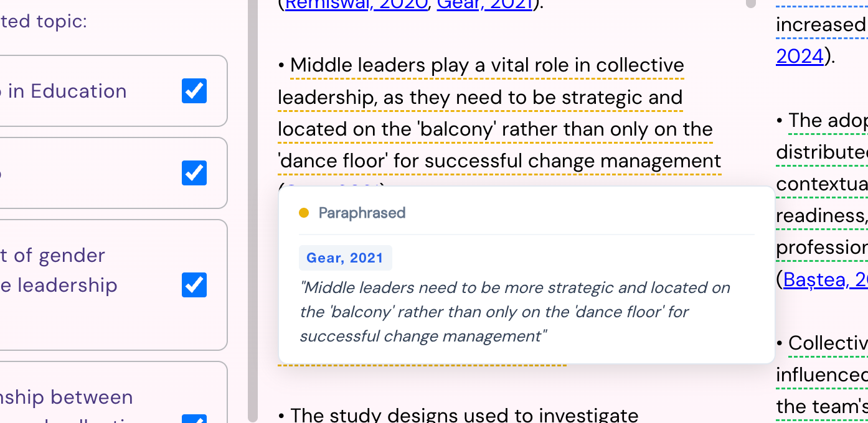Click the left panel vertical scrollbar
The height and width of the screenshot is (423, 868).
tap(253, 211)
